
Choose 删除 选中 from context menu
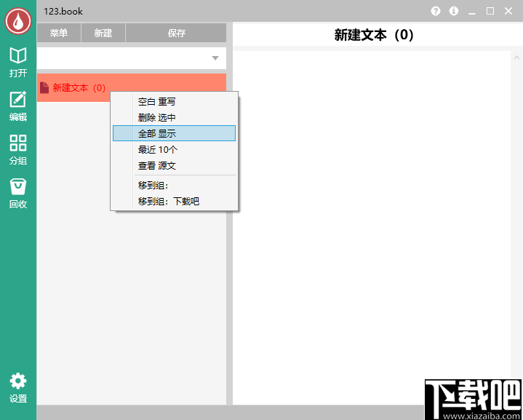174,117
